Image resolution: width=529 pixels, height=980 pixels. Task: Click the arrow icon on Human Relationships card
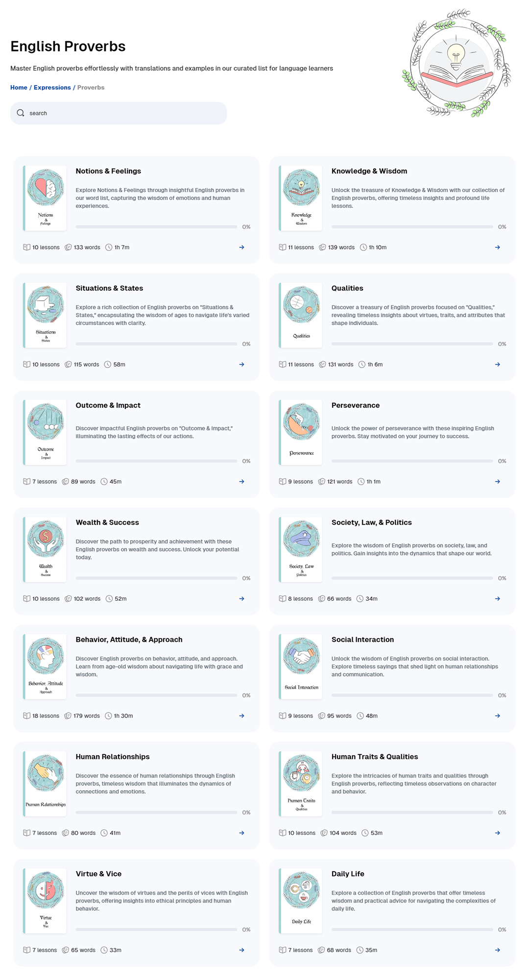[x=241, y=833]
